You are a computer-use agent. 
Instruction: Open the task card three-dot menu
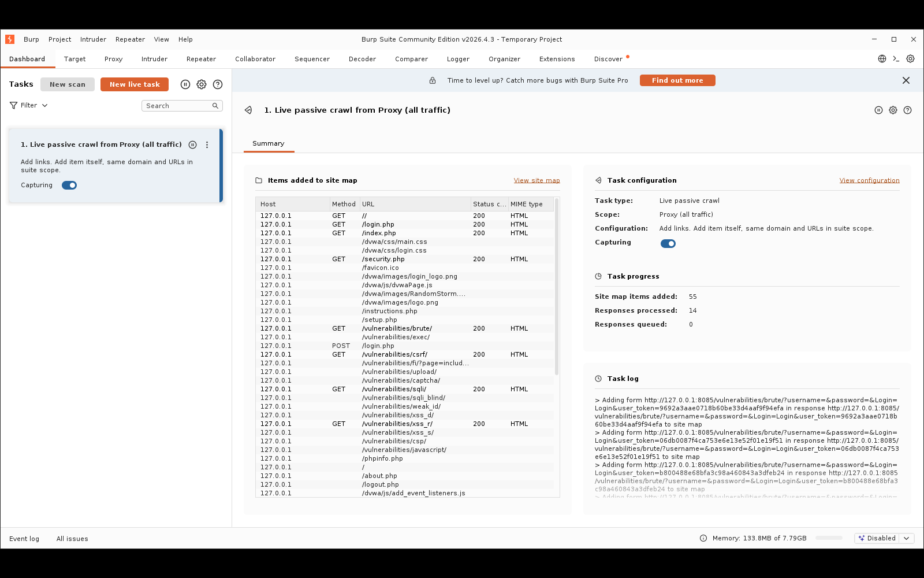[x=207, y=145]
